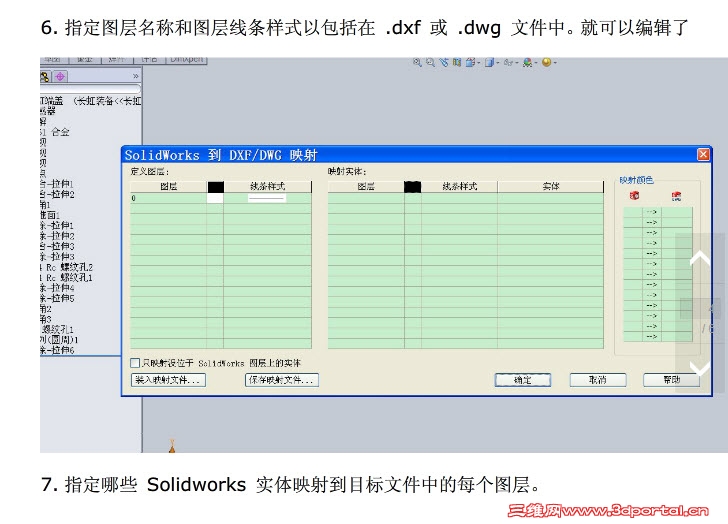This screenshot has height=524, width=728.
Task: Click the overlay up chevron arrow
Action: coord(700,258)
